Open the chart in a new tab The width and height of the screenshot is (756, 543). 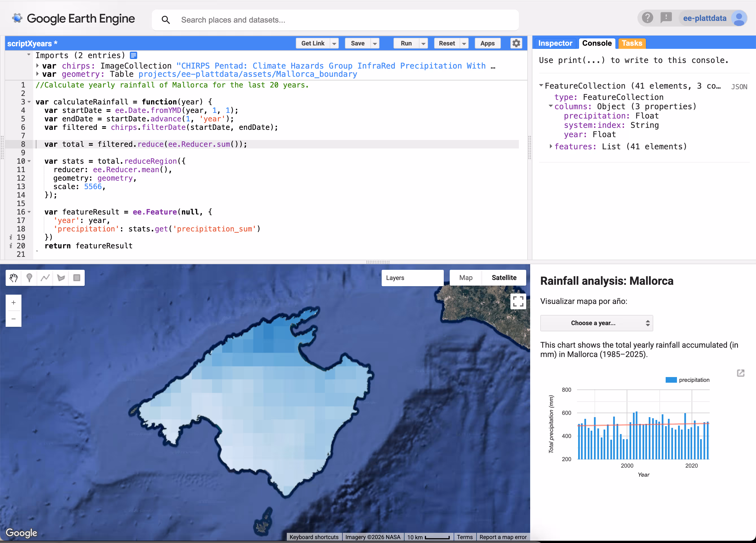(741, 373)
